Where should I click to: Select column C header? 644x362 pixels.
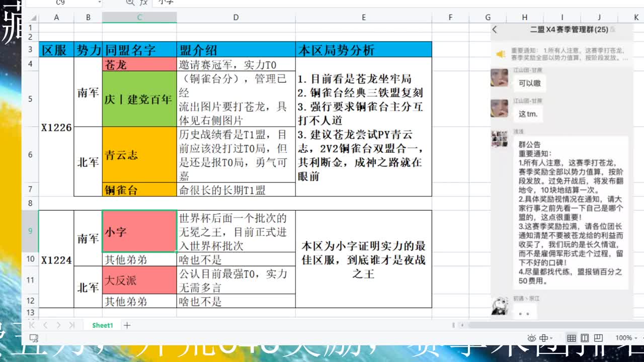pyautogui.click(x=139, y=18)
